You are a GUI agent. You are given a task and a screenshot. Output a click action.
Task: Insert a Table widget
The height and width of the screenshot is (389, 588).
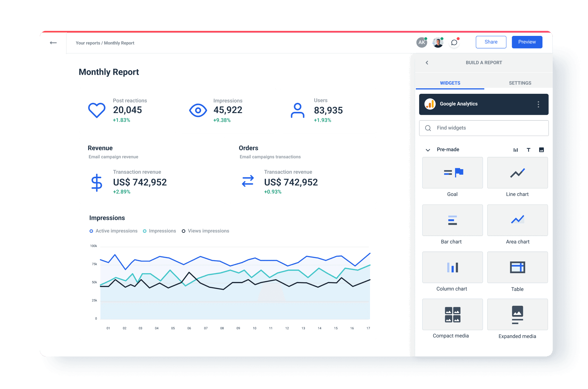517,267
